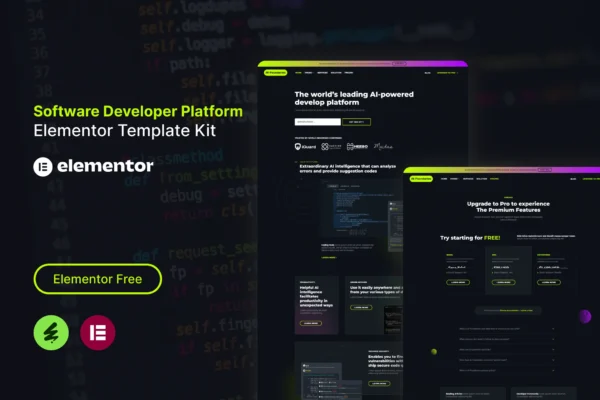
Task: Open HOME in the left mockup navigation
Action: tap(298, 73)
